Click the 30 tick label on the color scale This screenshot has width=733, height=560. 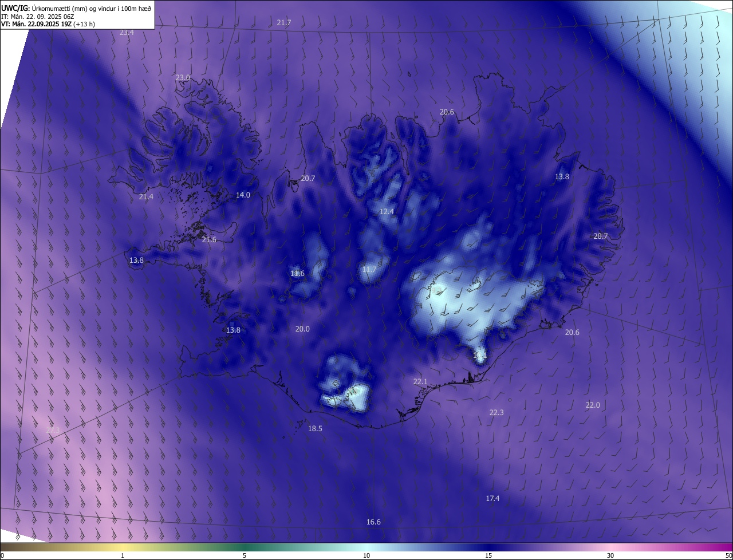[x=610, y=555]
